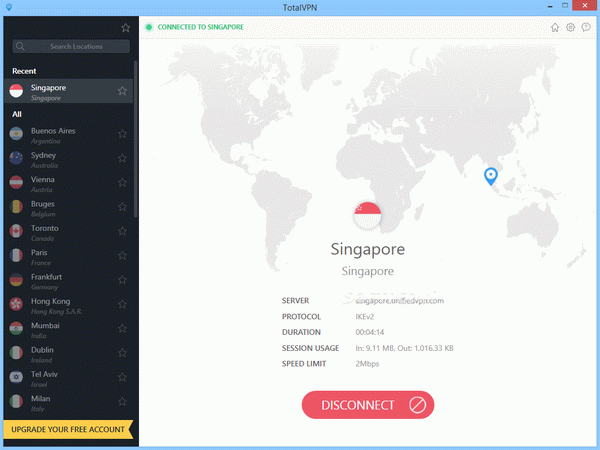
Task: Click the Belgium flag icon
Action: [16, 207]
